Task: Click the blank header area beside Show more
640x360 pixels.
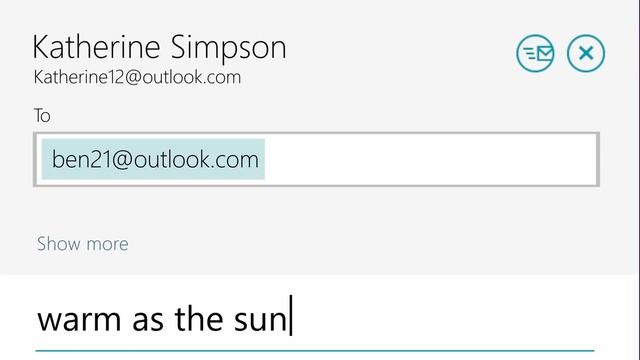Action: pos(367,244)
